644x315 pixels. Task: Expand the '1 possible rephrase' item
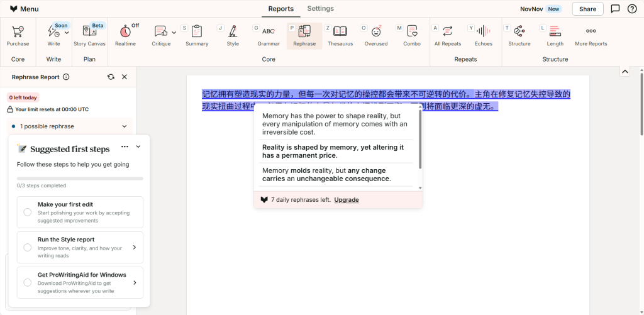(x=125, y=126)
